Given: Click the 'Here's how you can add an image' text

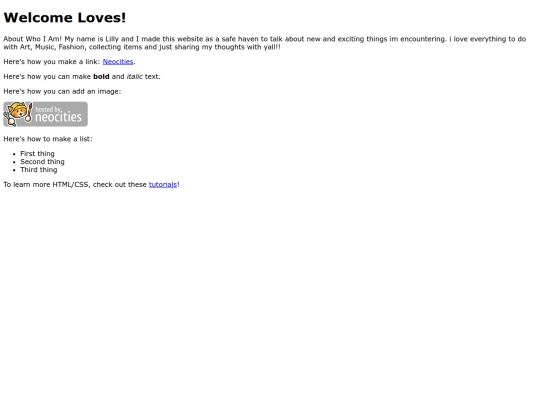Looking at the screenshot, I should (x=62, y=91).
